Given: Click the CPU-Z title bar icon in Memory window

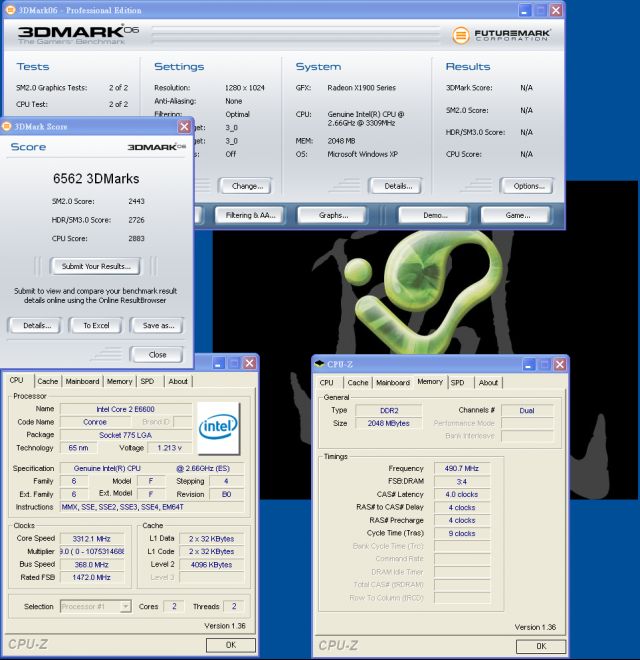Looking at the screenshot, I should coord(320,364).
